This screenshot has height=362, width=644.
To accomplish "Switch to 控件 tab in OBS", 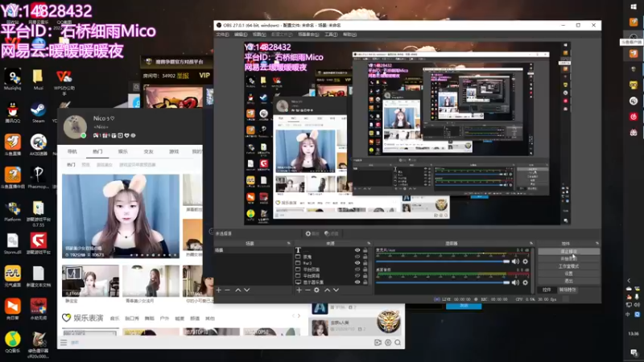I will point(547,290).
